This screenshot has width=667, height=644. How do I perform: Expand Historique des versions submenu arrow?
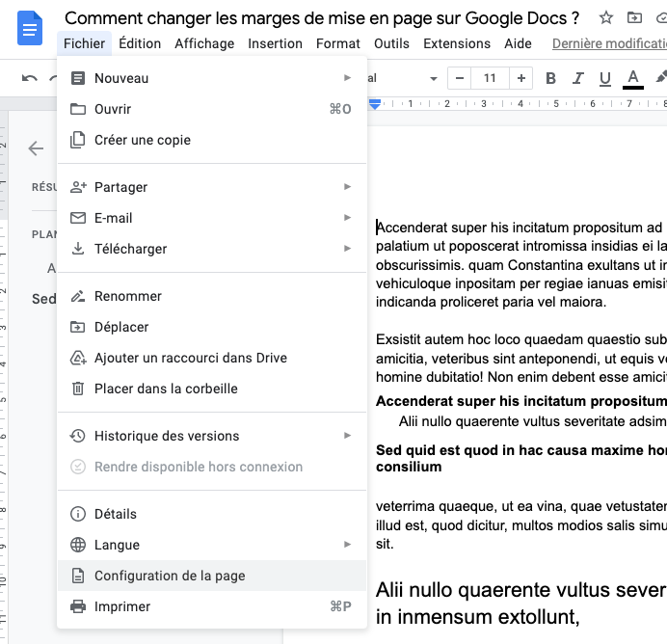point(348,435)
